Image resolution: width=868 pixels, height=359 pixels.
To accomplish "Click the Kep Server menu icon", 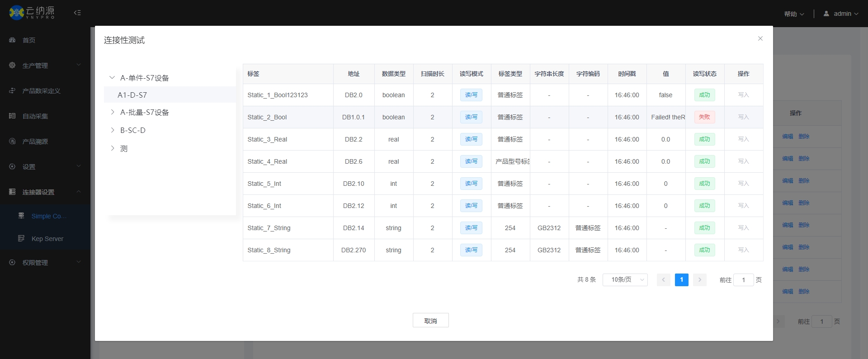I will point(21,239).
